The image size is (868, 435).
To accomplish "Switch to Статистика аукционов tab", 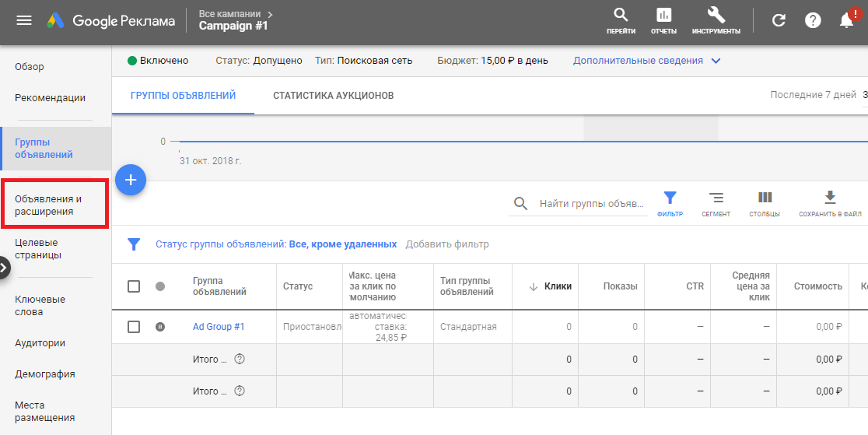I will point(333,96).
